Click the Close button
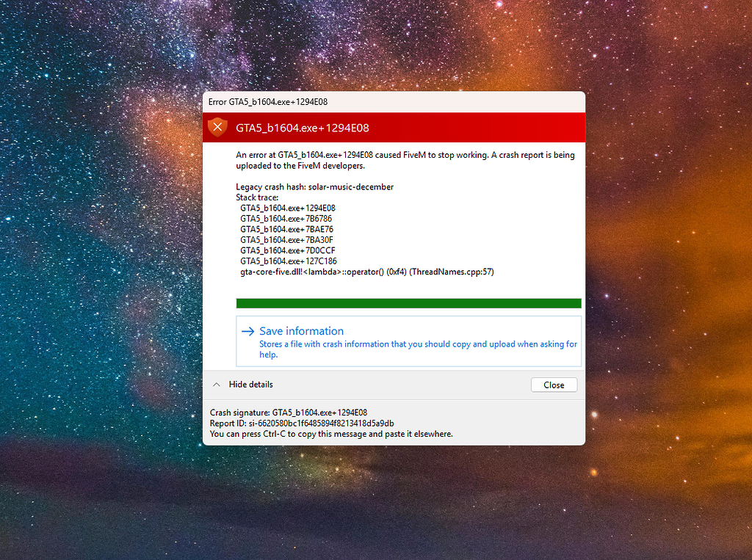 554,385
